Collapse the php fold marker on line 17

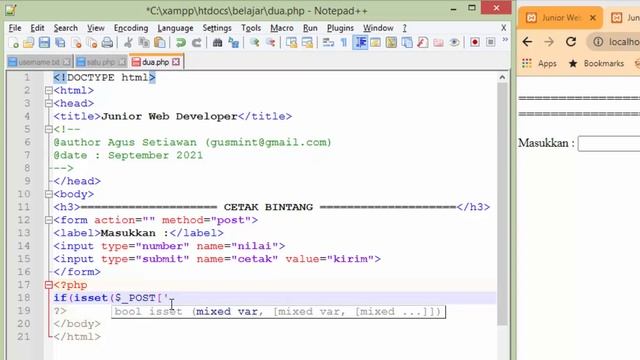tap(49, 285)
